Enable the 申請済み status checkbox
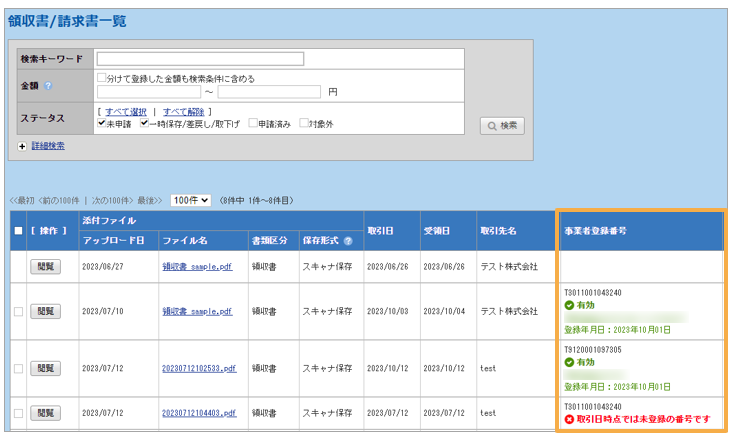This screenshot has width=732, height=436. [254, 124]
